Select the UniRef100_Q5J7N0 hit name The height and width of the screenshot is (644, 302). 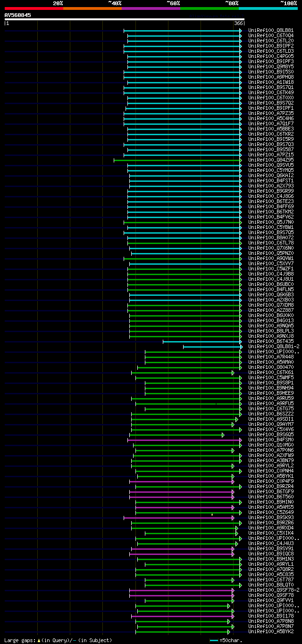pyautogui.click(x=271, y=222)
